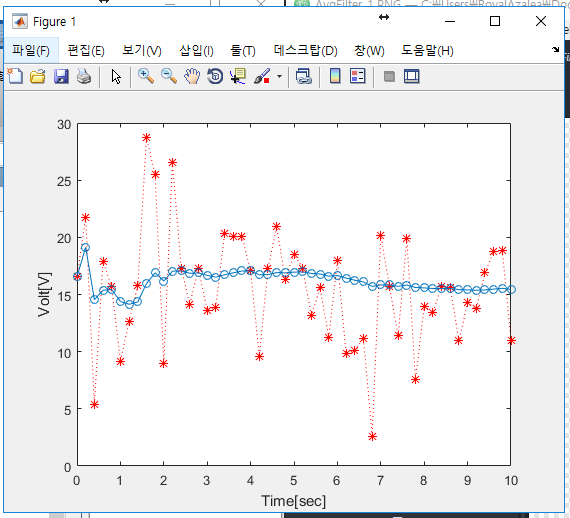Select the Rotate 3D tool

[x=215, y=76]
